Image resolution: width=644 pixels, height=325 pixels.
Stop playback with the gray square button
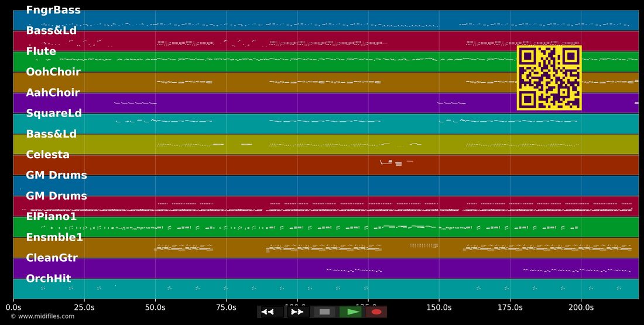(324, 312)
